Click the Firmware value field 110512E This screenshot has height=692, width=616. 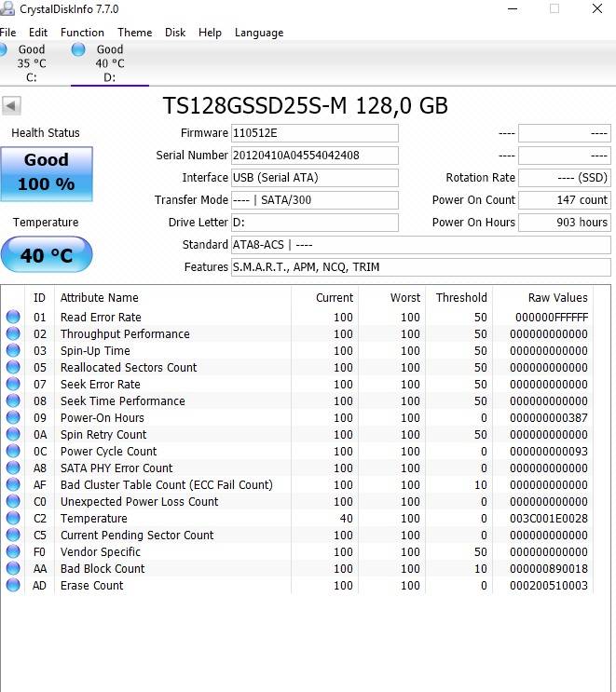[314, 133]
